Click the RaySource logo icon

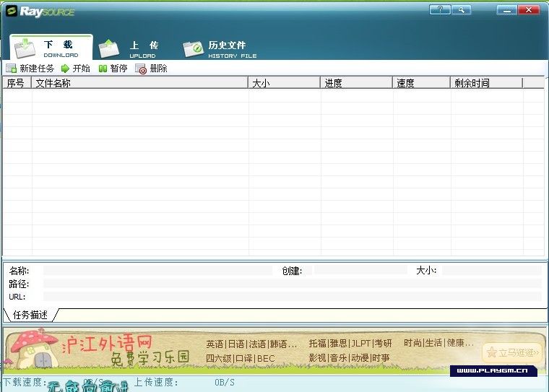click(11, 11)
